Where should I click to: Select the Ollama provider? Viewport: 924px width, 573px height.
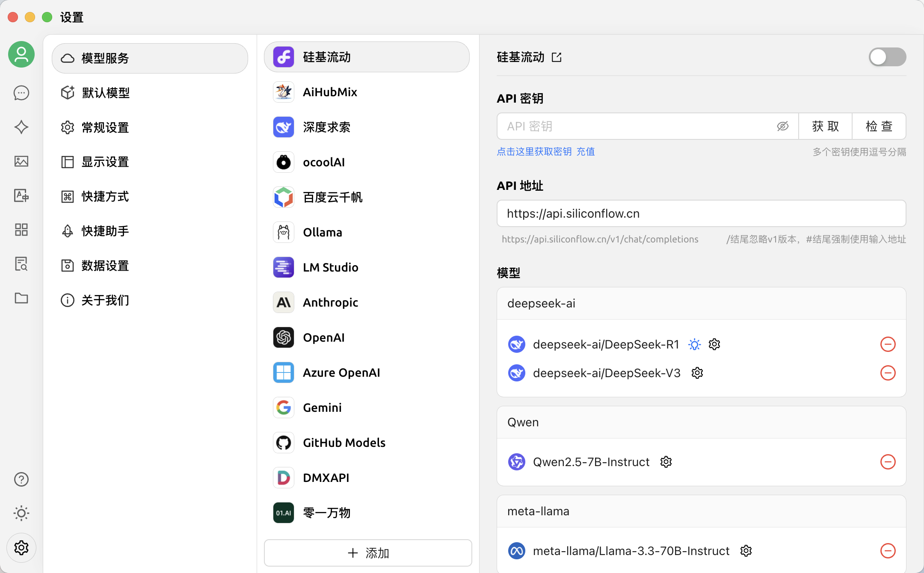(x=367, y=232)
